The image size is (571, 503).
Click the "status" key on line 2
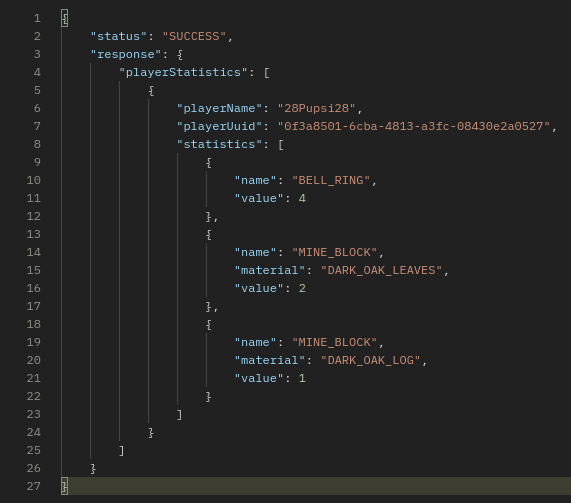pyautogui.click(x=119, y=36)
